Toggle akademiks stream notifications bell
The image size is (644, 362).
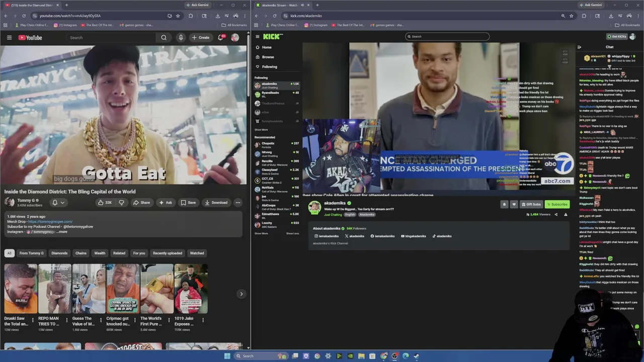click(x=504, y=204)
